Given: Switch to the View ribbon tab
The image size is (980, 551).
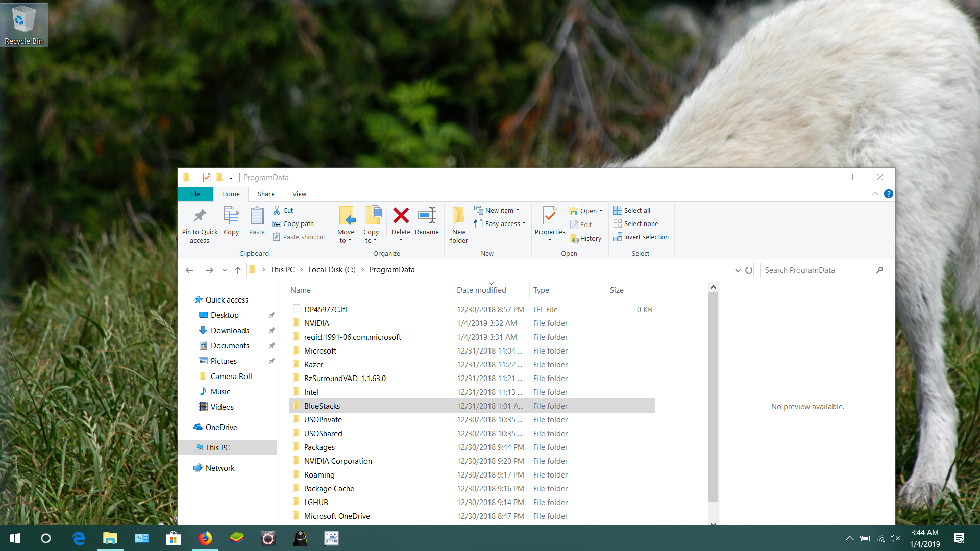Looking at the screenshot, I should pos(299,194).
